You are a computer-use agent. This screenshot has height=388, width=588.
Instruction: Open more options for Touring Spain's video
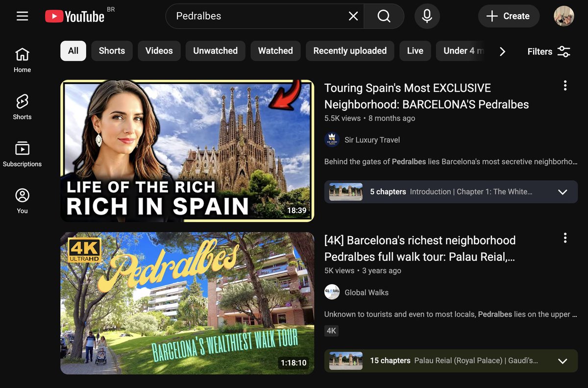coord(565,86)
